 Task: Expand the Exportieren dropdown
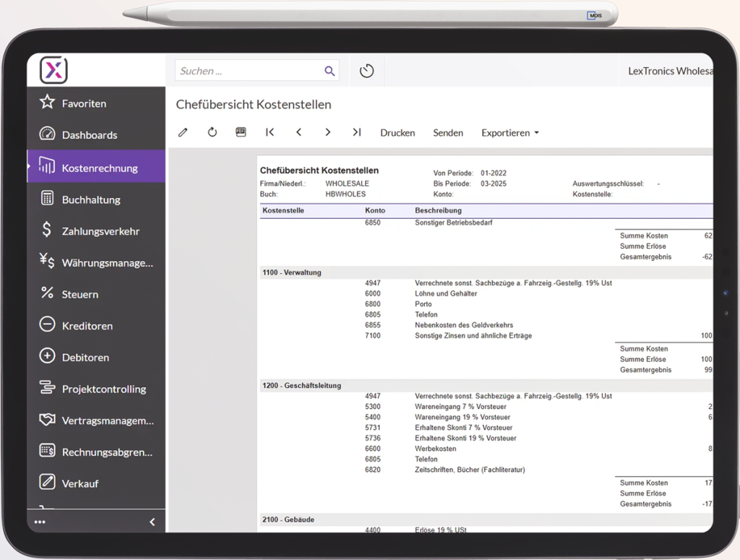tap(510, 133)
